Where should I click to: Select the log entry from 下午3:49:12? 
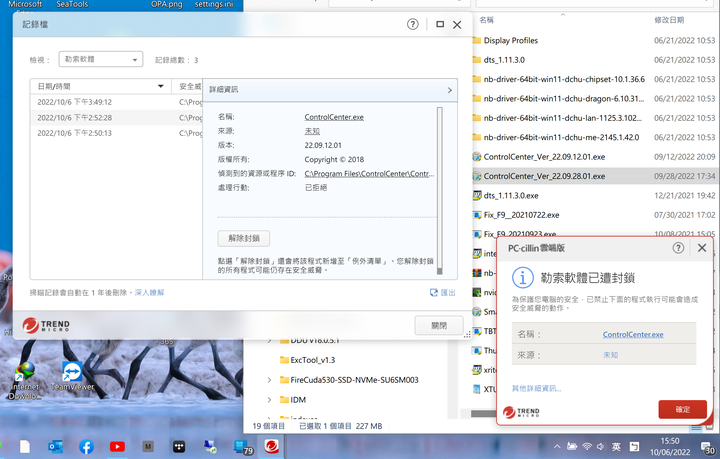pyautogui.click(x=116, y=102)
